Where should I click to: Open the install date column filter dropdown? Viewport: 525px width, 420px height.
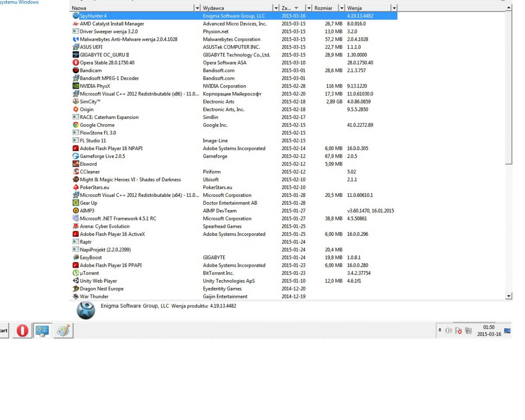point(309,8)
